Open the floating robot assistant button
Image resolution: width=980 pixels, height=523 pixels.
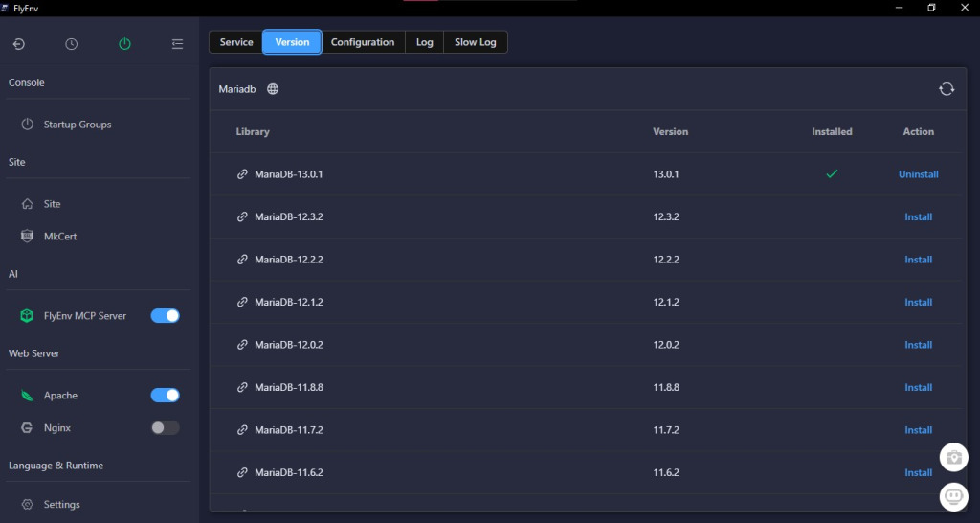click(954, 497)
